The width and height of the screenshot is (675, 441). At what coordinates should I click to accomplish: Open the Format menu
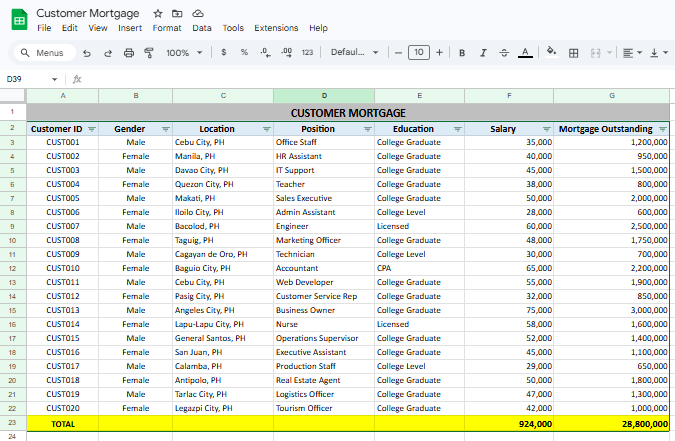[x=167, y=28]
